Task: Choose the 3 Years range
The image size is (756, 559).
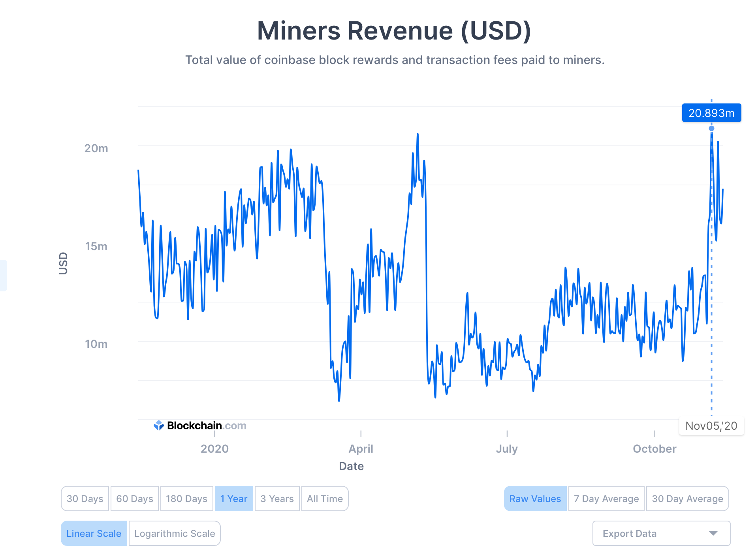Action: pyautogui.click(x=277, y=499)
